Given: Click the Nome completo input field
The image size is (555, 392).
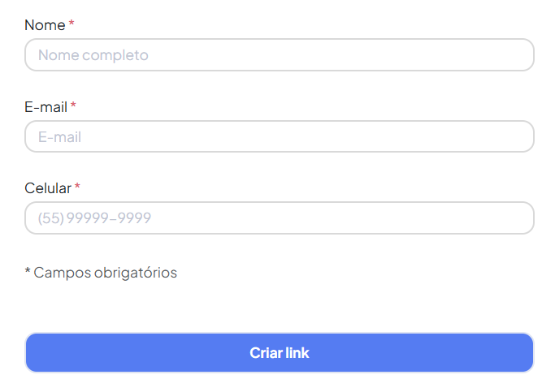Looking at the screenshot, I should (x=279, y=55).
